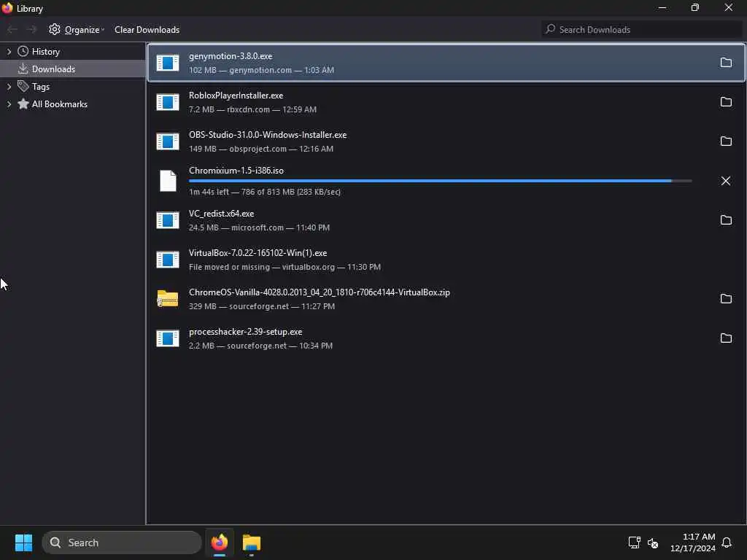Click the Clear Downloads button
Screen dimensions: 747x560
(147, 29)
